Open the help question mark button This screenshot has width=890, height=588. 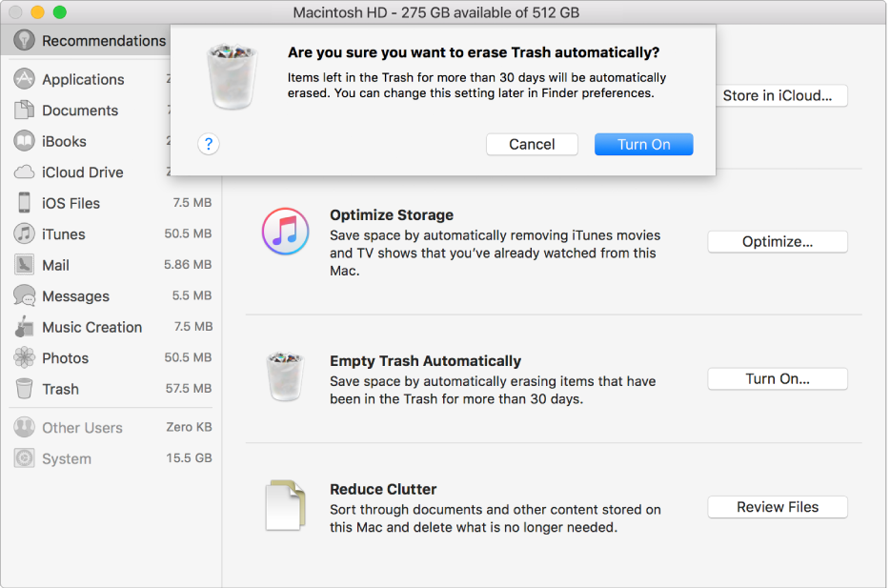(x=209, y=144)
